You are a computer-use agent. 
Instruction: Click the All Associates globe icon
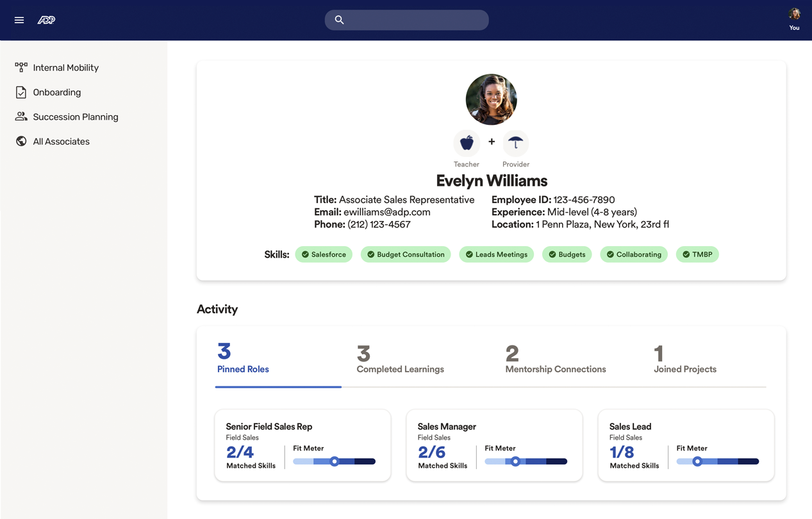[x=21, y=142]
